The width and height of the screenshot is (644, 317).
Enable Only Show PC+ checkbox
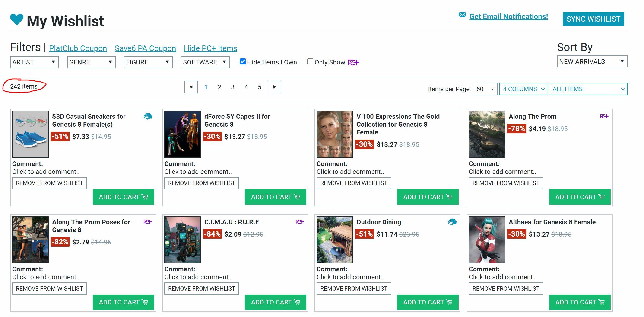tap(310, 61)
